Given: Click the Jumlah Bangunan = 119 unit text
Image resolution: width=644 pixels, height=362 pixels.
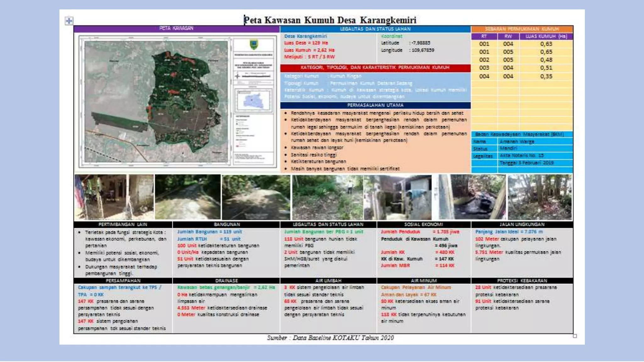Looking at the screenshot, I should [x=209, y=232].
